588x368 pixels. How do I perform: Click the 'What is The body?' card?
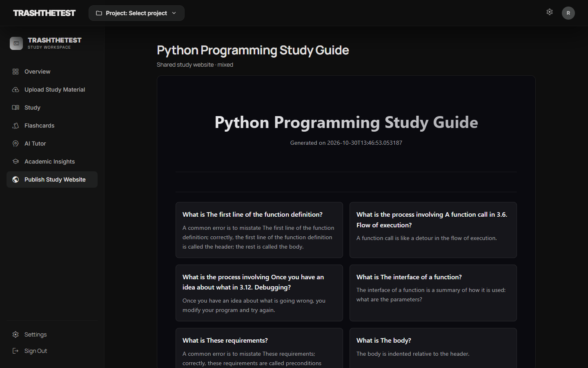coord(433,348)
